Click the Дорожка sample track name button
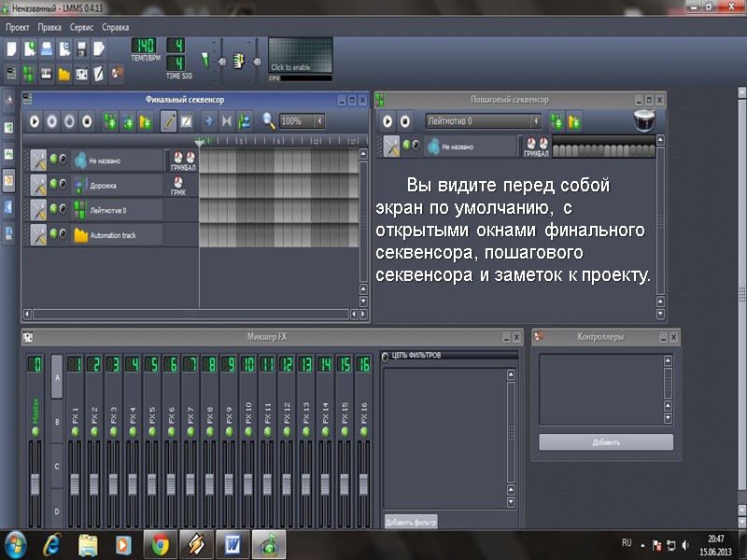Image resolution: width=747 pixels, height=560 pixels. click(x=118, y=185)
